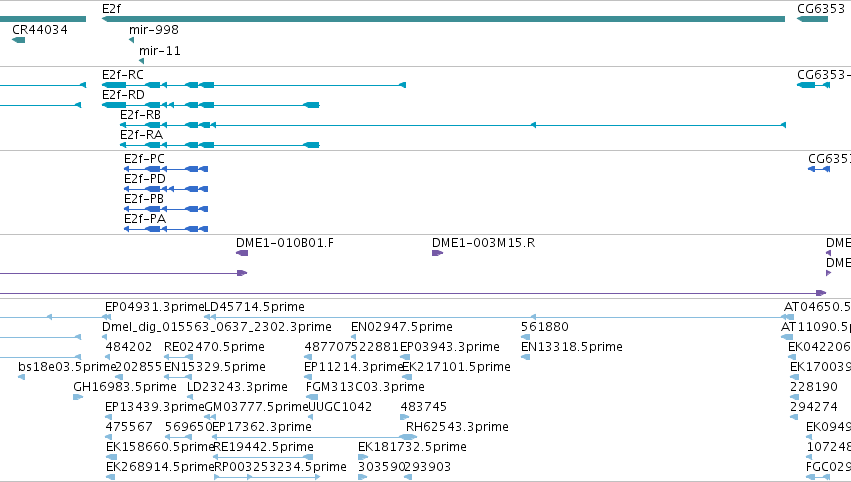Select EST GM03777.5prime
851x482 pixels.
(x=256, y=407)
